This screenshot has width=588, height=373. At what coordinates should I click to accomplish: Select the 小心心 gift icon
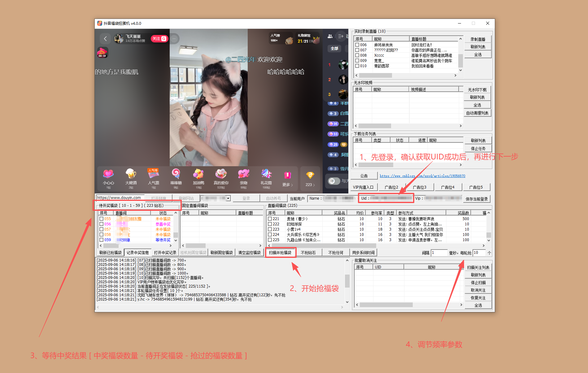(x=108, y=176)
